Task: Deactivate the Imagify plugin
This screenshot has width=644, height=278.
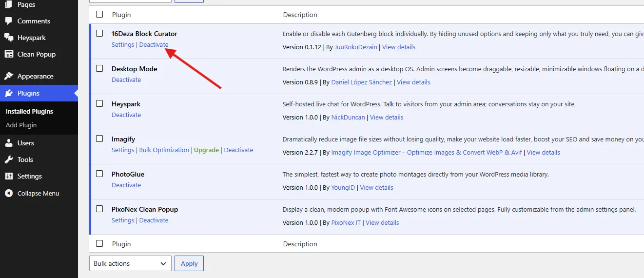Action: coord(238,150)
